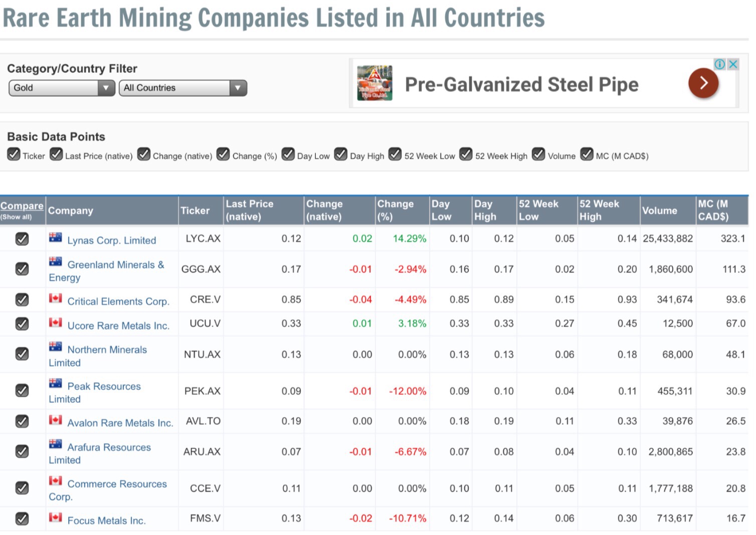Click the Volume column header
Viewport: 756px width, 535px height.
tap(660, 210)
